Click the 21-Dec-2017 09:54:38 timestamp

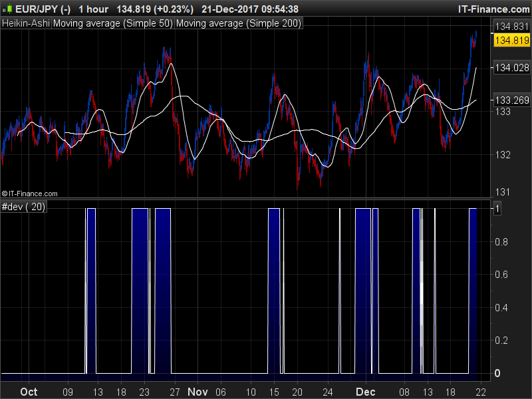tap(250, 9)
